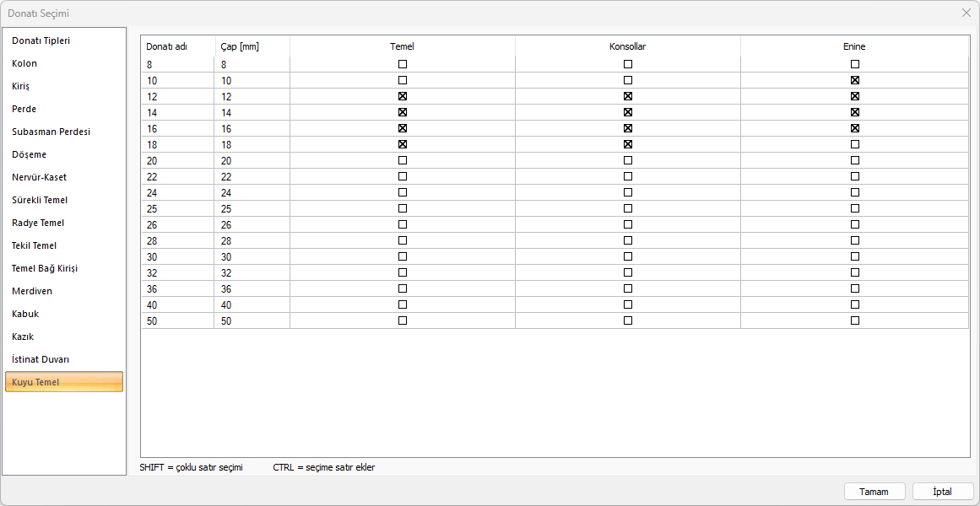Enable Enine checkbox for rebar 18

pyautogui.click(x=855, y=144)
